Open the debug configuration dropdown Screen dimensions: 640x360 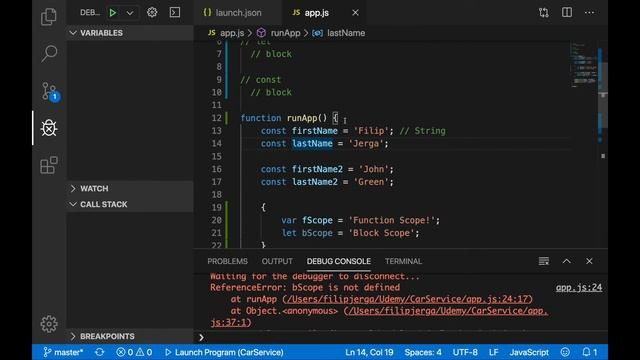tap(130, 13)
